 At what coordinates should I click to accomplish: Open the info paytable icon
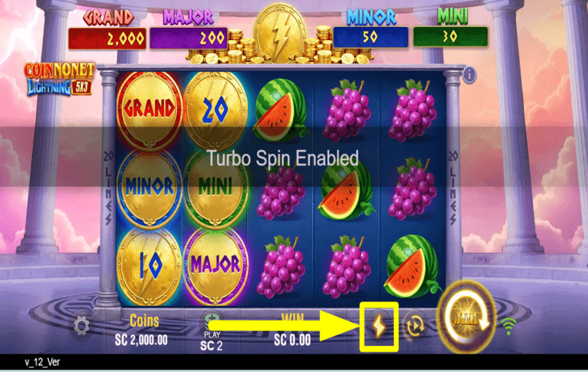pyautogui.click(x=469, y=74)
